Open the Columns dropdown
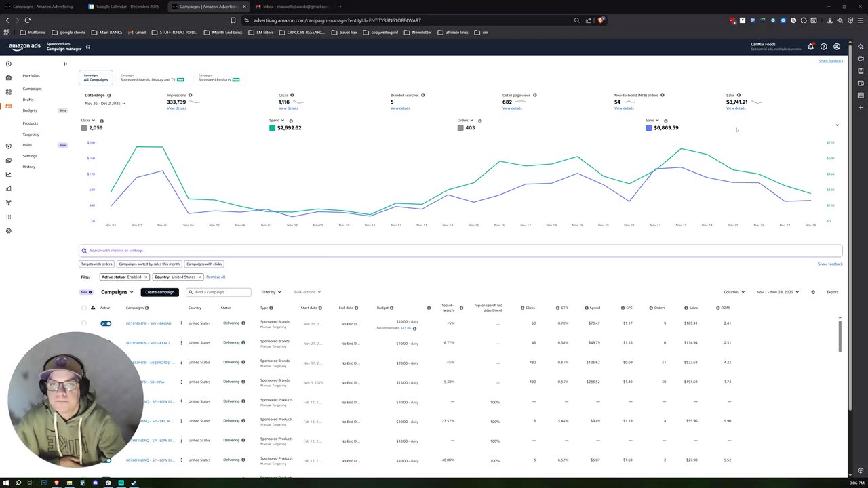This screenshot has height=488, width=868. click(x=734, y=292)
